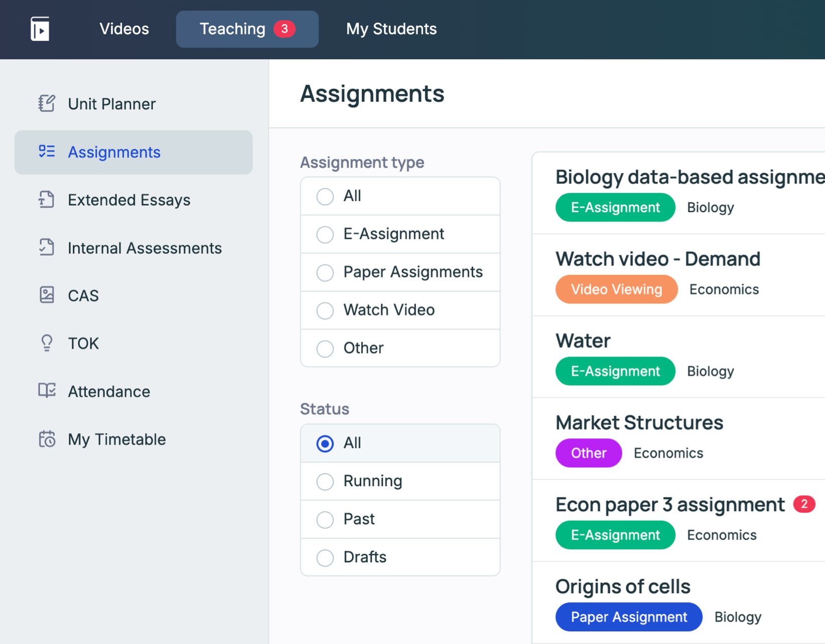Click the TOK lightbulb icon
The width and height of the screenshot is (825, 644).
47,343
